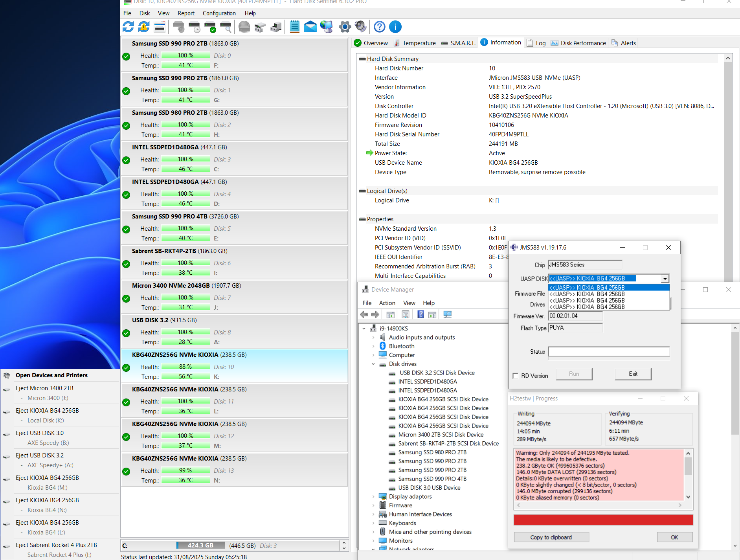Expand Audio inputs and outputs node
The height and width of the screenshot is (560, 740).
373,337
